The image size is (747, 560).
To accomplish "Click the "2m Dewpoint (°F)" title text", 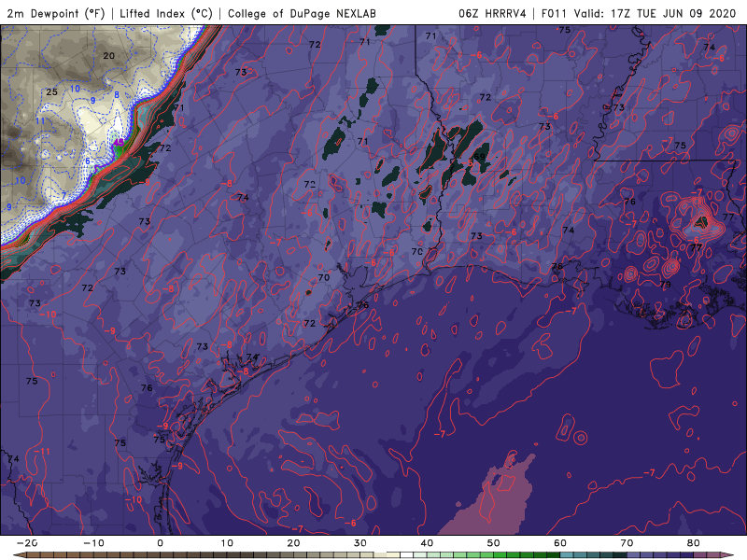I will (56, 13).
